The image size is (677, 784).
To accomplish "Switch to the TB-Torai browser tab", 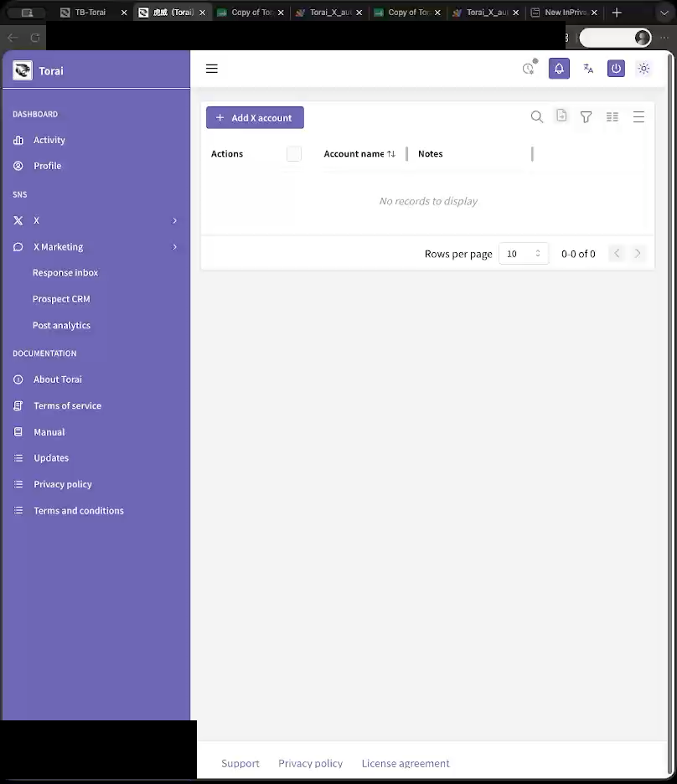I will pos(90,13).
